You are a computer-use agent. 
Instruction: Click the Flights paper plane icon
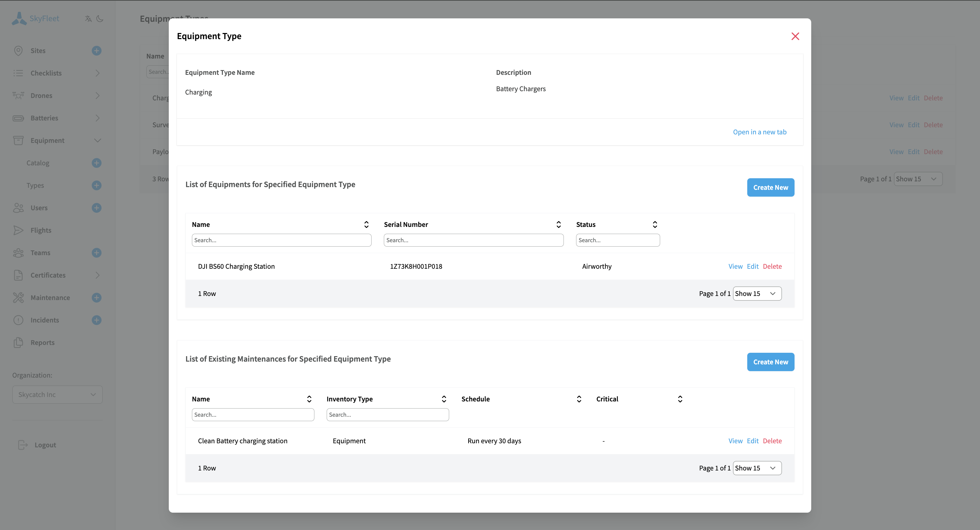click(18, 230)
